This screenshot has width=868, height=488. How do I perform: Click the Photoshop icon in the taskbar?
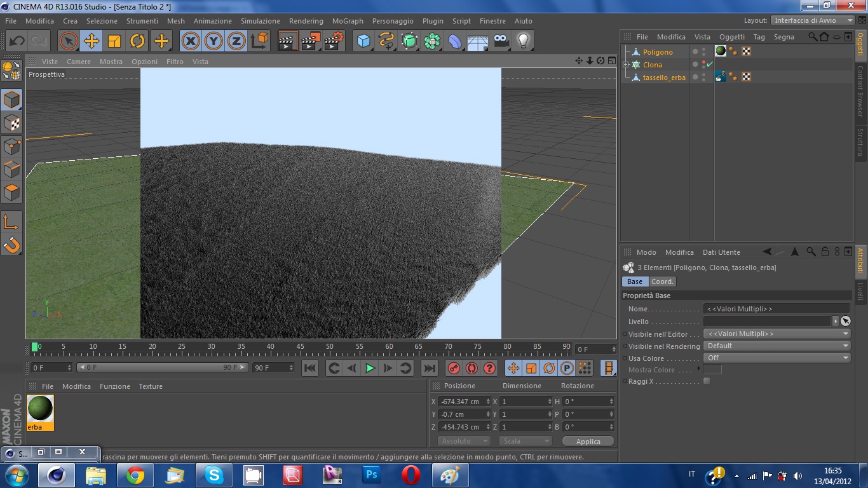point(372,475)
